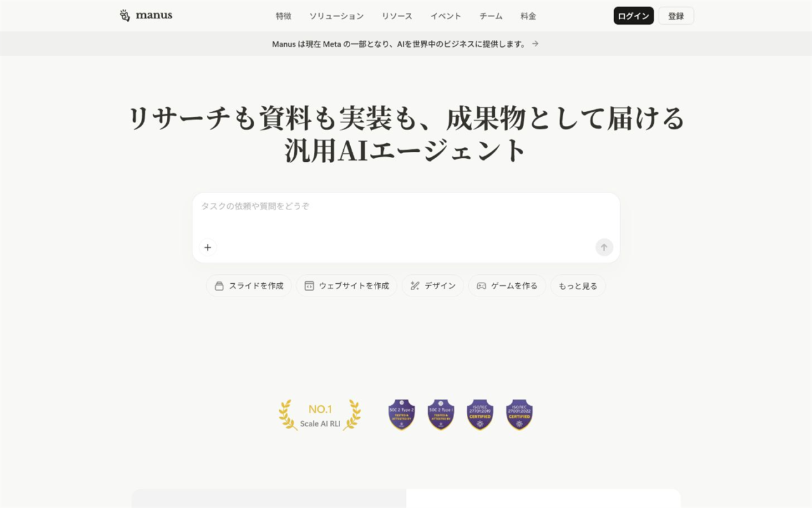
Task: Click the send arrow button
Action: coord(604,248)
